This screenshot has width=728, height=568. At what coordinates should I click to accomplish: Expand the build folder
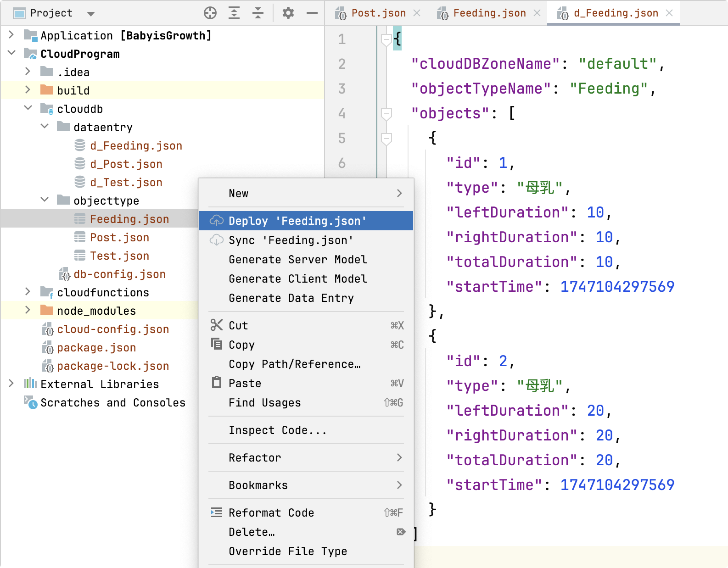tap(28, 90)
